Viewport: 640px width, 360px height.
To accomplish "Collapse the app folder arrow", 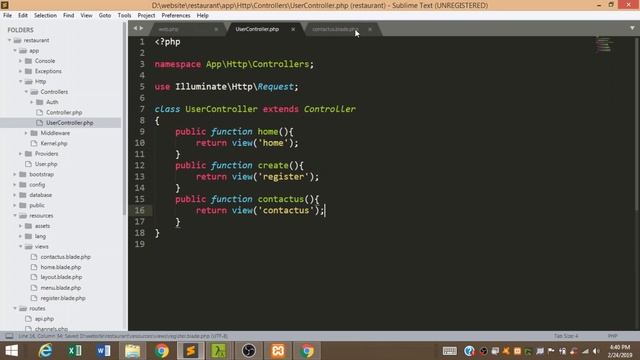I will coord(15,51).
